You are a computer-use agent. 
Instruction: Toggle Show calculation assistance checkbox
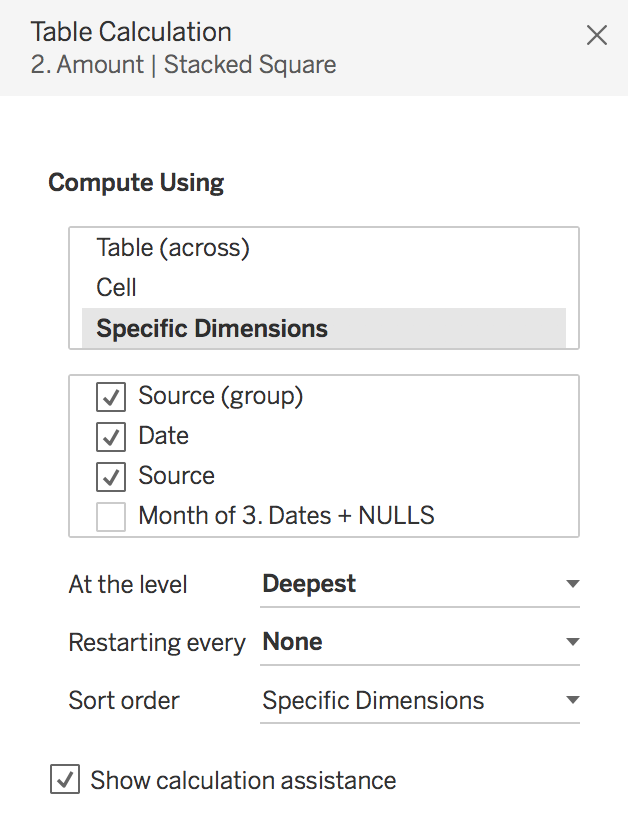click(x=65, y=779)
